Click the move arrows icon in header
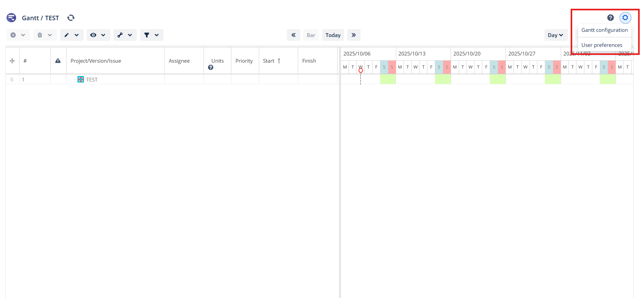 [x=12, y=61]
